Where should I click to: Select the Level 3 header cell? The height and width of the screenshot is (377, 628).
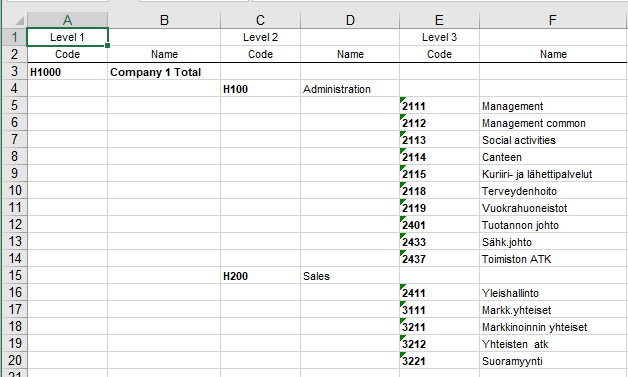(439, 37)
